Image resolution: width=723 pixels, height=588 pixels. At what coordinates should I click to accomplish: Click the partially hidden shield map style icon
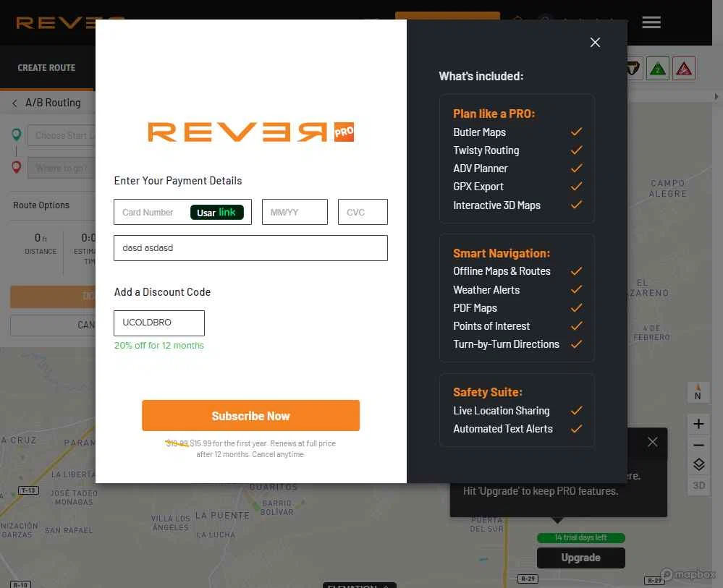[635, 69]
